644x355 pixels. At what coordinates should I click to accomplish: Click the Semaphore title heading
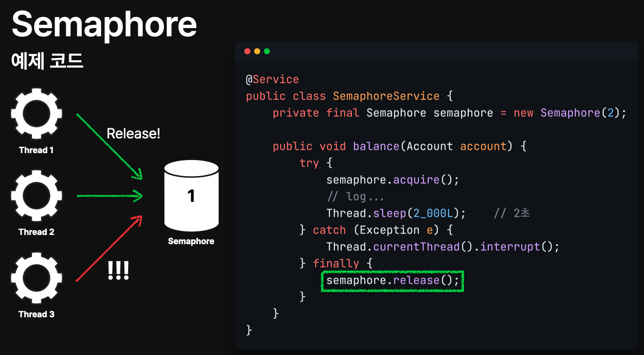(x=104, y=24)
